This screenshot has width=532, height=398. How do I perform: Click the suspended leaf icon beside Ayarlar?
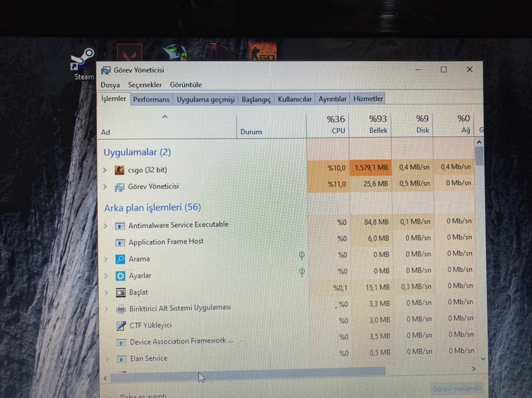[302, 272]
